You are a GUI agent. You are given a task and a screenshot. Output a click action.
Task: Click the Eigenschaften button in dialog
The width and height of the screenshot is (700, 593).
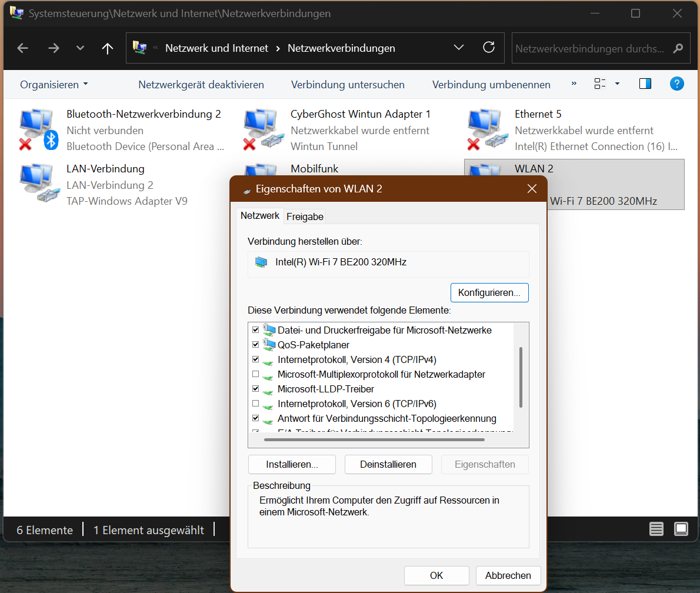[485, 464]
